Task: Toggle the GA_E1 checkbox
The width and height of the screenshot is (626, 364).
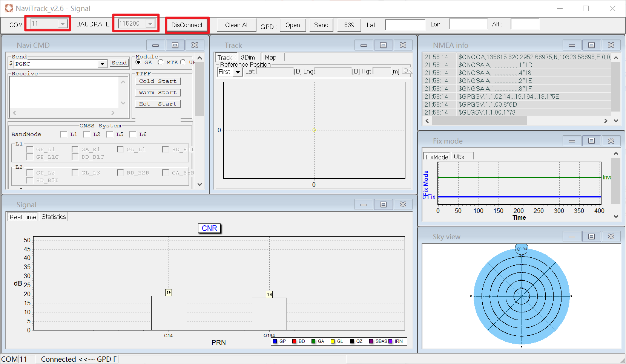Action: (x=75, y=149)
